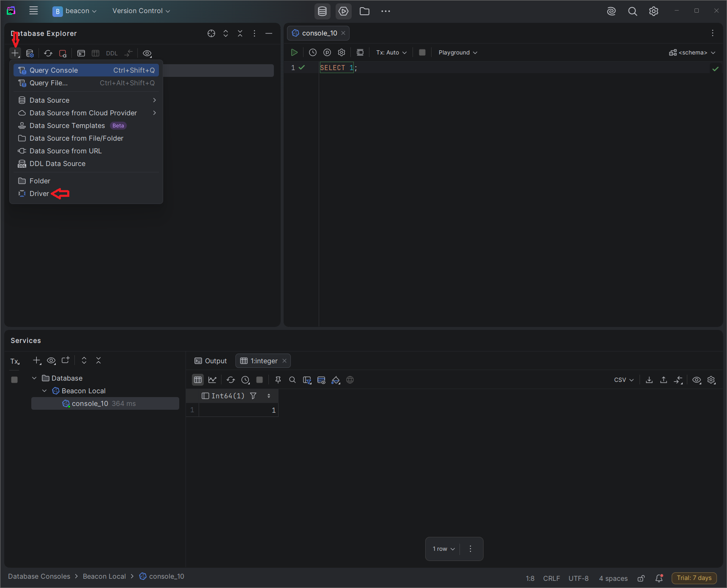This screenshot has height=588, width=727.
Task: Toggle view options eye in Database Explorer
Action: tap(147, 53)
